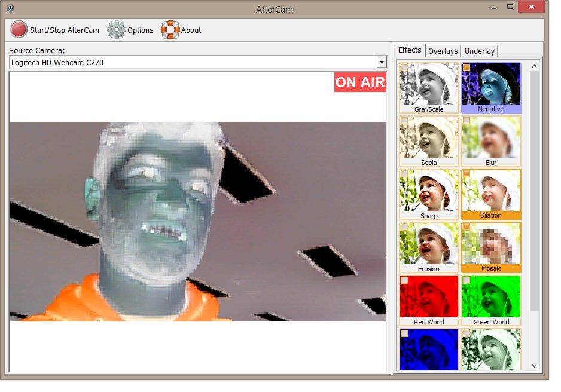The height and width of the screenshot is (392, 561).
Task: Click the lifebuoy About icon
Action: [x=170, y=30]
